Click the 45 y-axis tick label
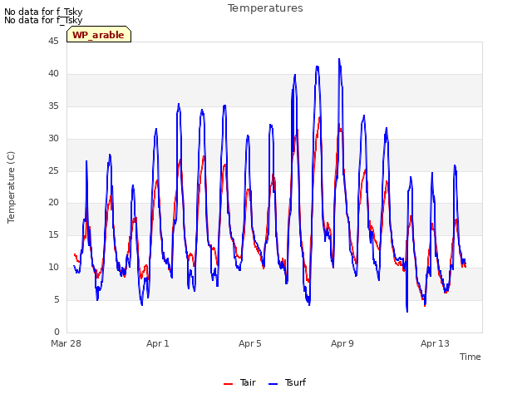 click(x=53, y=42)
